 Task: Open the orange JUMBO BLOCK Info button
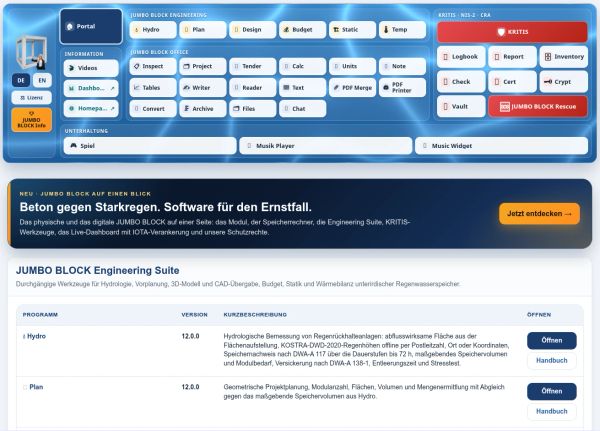click(32, 120)
